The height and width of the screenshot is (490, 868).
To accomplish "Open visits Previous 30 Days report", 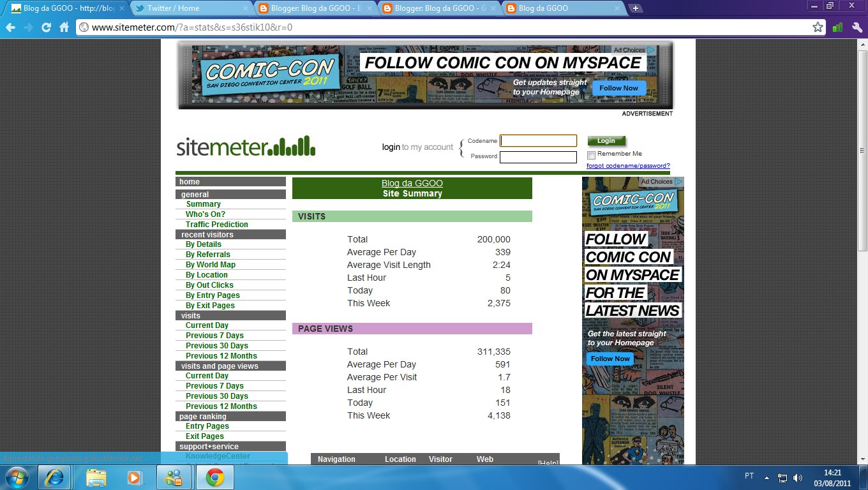I will tap(217, 346).
